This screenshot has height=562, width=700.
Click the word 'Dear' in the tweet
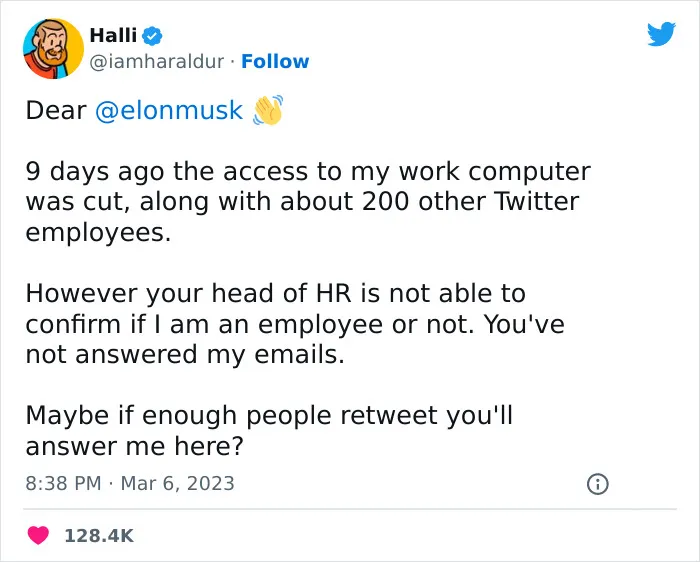click(56, 110)
